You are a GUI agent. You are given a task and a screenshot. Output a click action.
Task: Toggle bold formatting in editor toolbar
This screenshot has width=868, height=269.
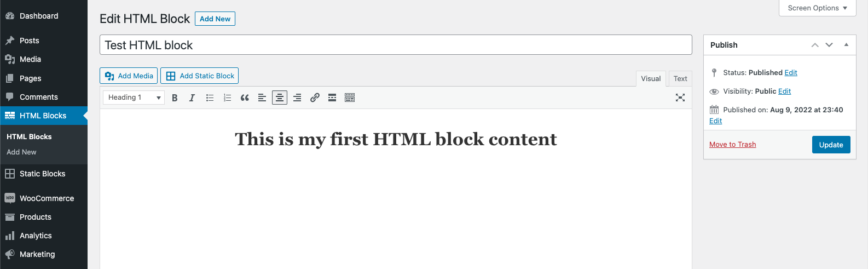(x=175, y=98)
